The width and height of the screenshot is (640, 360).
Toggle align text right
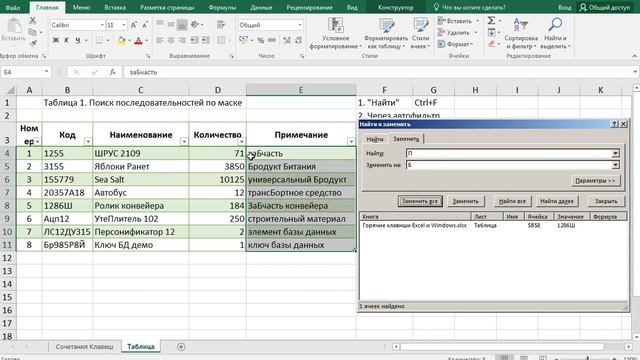coord(182,40)
